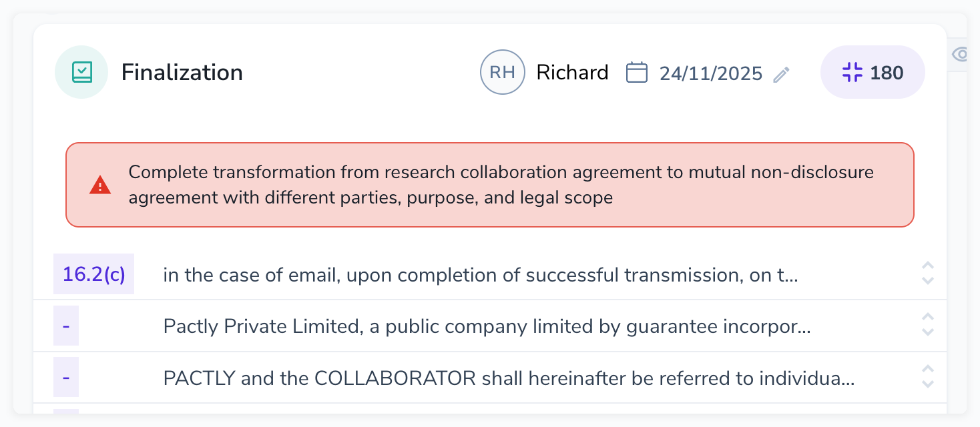
Task: Click the 24/11/2025 date field
Action: coord(710,73)
